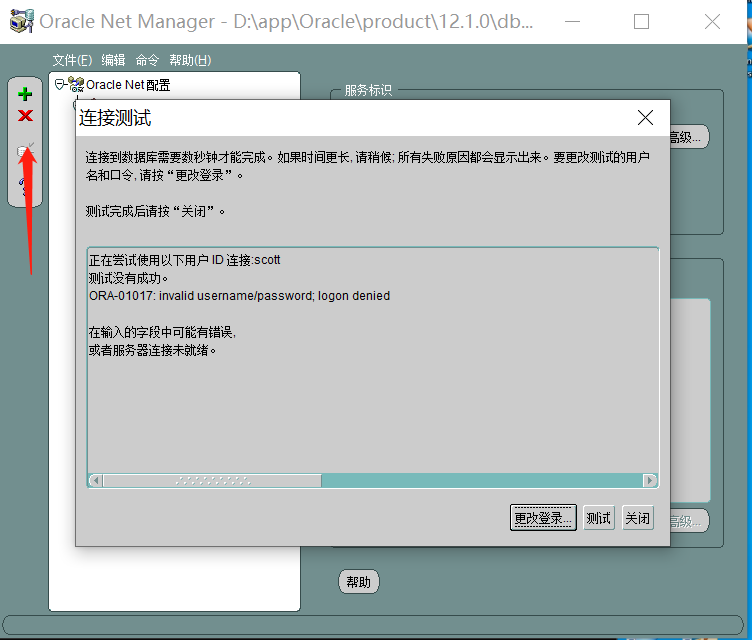Collapse the Oracle Net 配置 tree node
The image size is (752, 640).
[x=59, y=85]
